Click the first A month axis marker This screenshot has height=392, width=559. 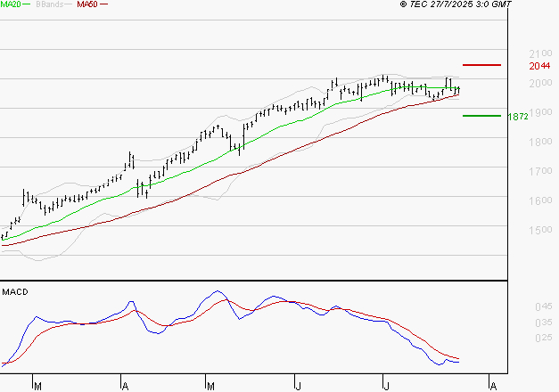coord(125,387)
